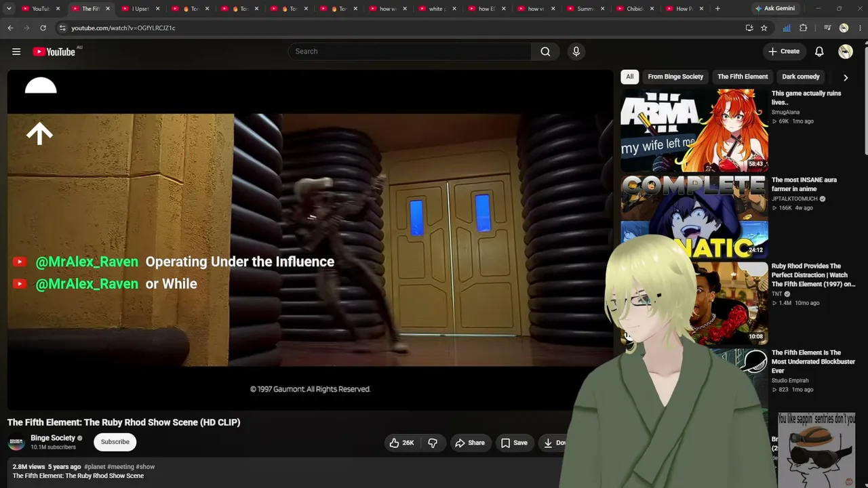
Task: Download the video
Action: (x=555, y=443)
